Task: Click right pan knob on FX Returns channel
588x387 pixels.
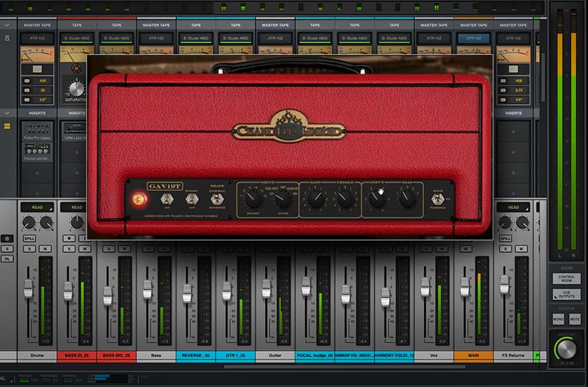Action: point(522,223)
